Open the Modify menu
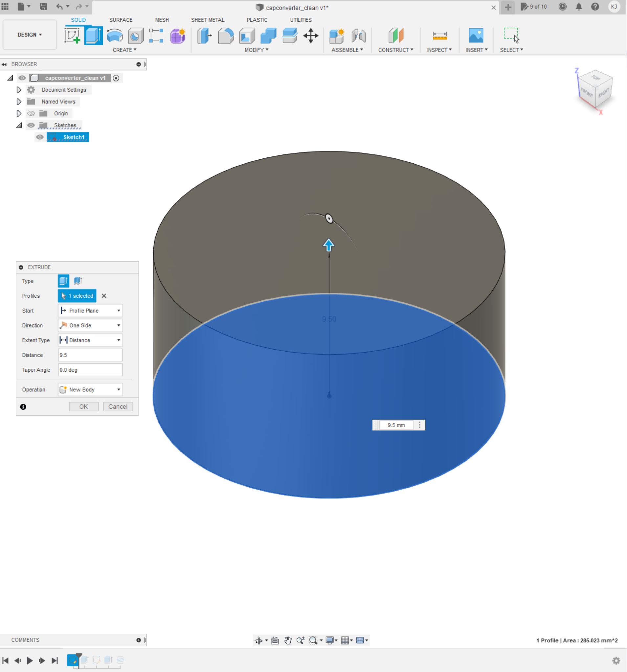This screenshot has width=627, height=672. pyautogui.click(x=257, y=50)
